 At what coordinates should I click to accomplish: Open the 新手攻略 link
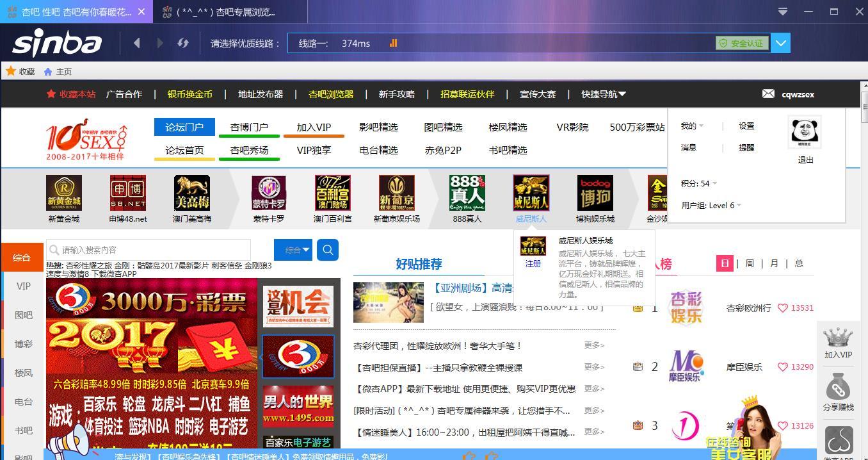[x=397, y=94]
